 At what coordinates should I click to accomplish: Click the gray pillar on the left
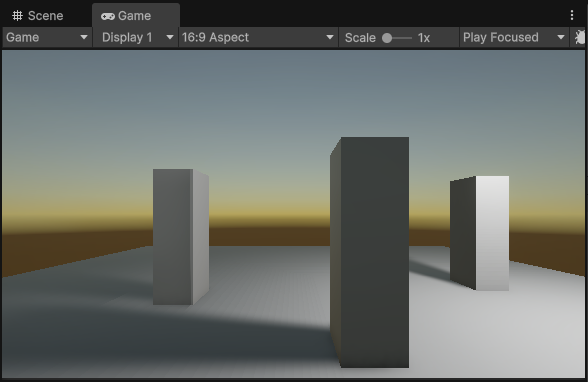point(181,237)
